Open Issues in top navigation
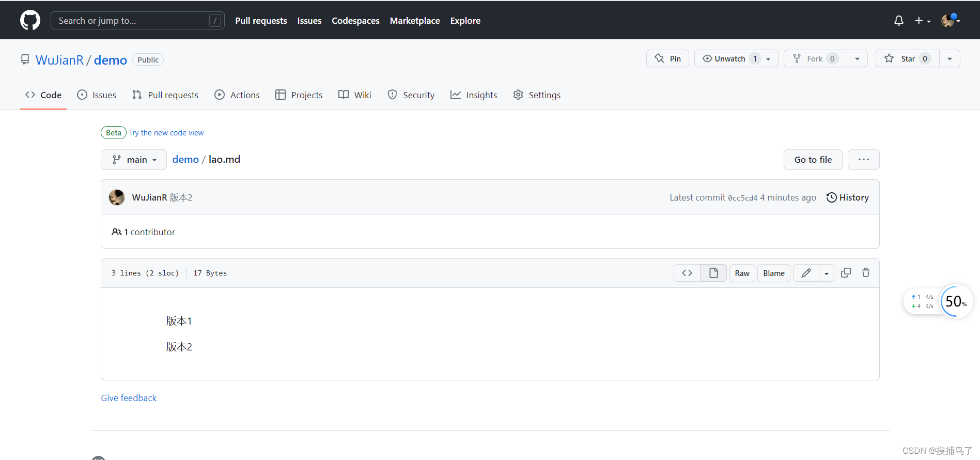Viewport: 980px width, 460px height. (309, 21)
